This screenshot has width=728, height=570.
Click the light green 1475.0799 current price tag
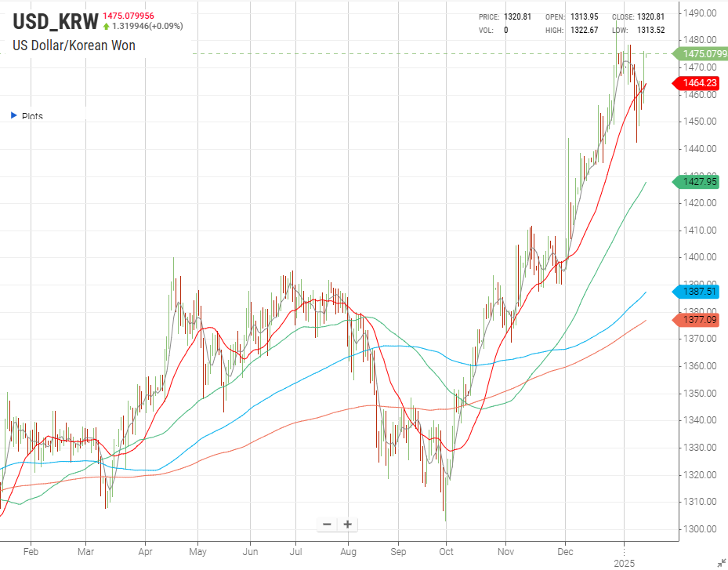(703, 54)
